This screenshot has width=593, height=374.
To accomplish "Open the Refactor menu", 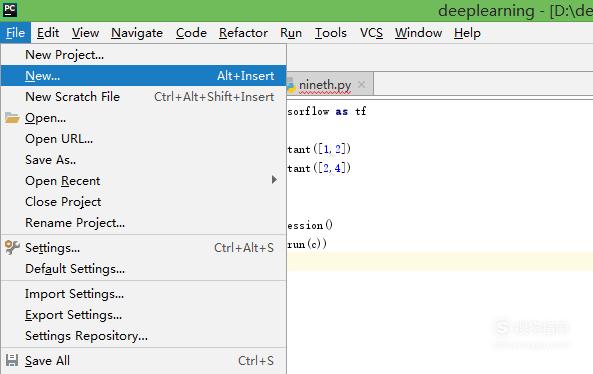I will [243, 33].
